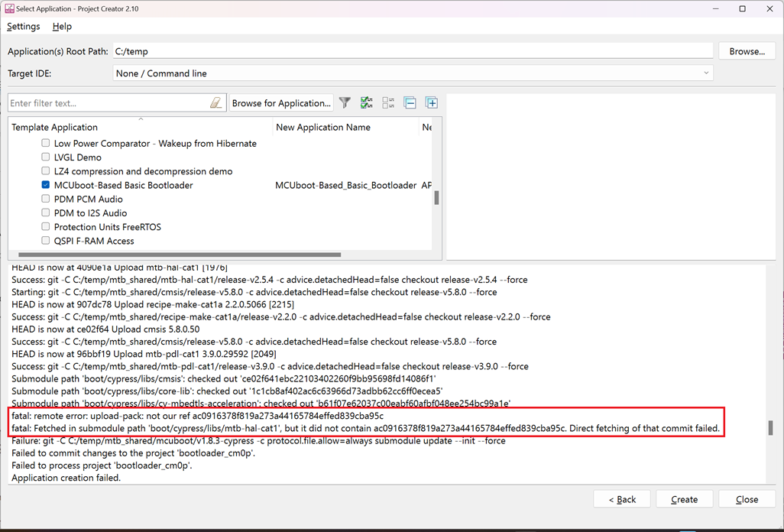Expand all categories with the plus icon

coord(432,102)
